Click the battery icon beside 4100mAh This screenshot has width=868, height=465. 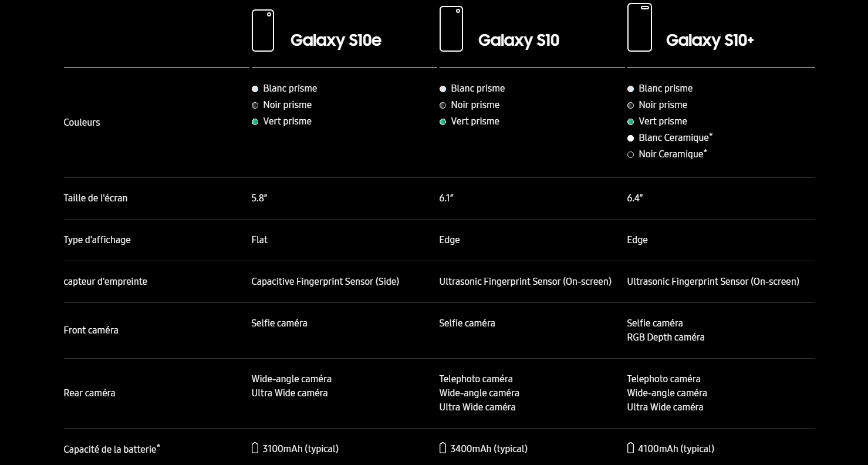(630, 448)
